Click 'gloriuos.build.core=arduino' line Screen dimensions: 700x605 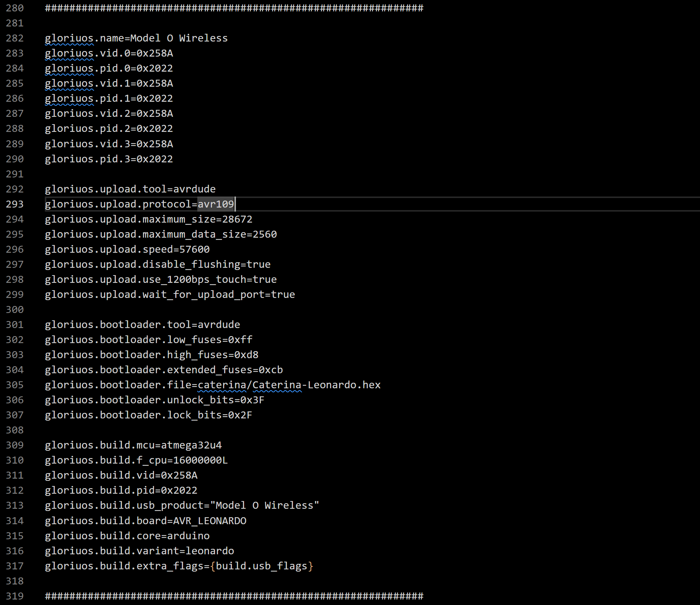127,536
